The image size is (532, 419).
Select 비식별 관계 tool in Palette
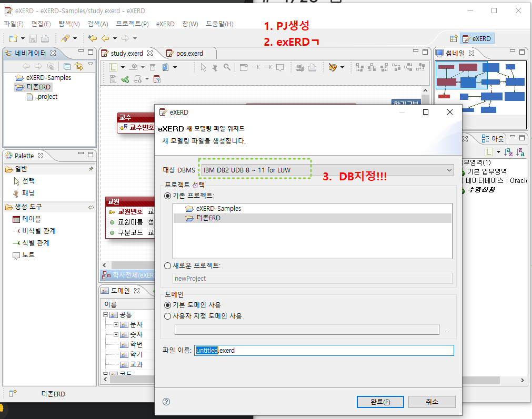click(x=34, y=231)
